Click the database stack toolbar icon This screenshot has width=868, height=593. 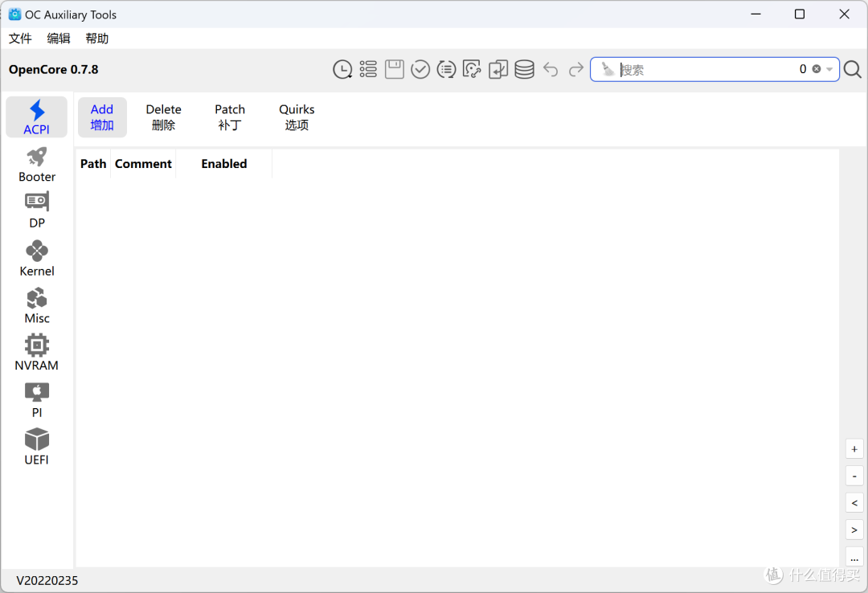[524, 70]
